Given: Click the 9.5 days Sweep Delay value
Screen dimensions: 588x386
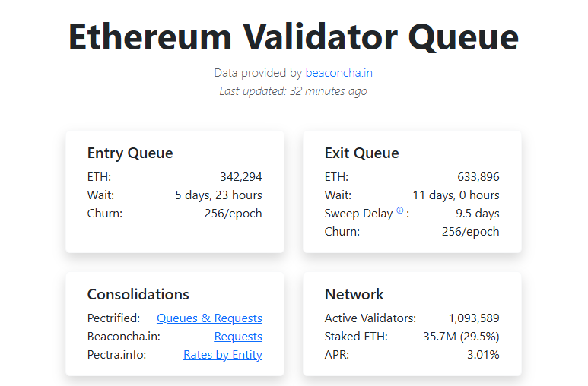Looking at the screenshot, I should pyautogui.click(x=478, y=214).
